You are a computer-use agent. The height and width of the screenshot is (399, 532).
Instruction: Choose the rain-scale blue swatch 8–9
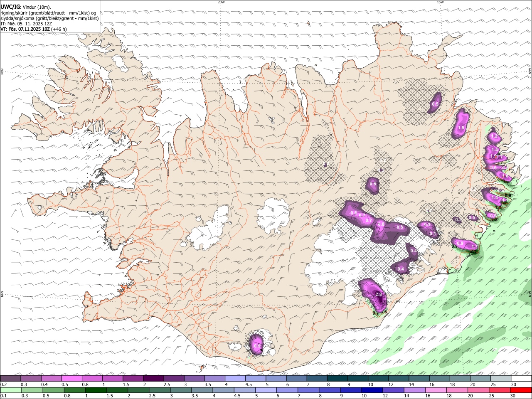[x=330, y=390]
